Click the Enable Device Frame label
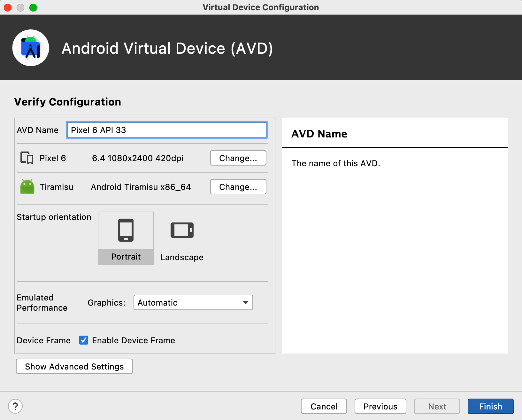This screenshot has width=522, height=420. click(x=134, y=340)
